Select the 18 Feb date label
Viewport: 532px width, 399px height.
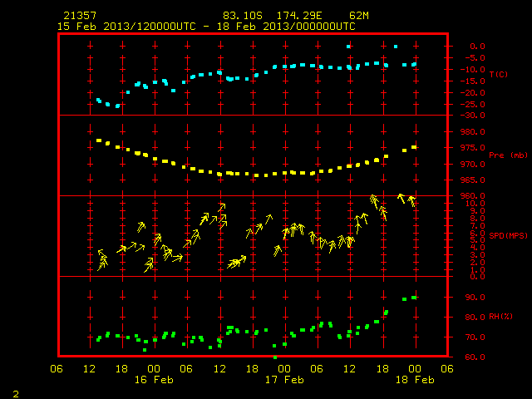(x=415, y=380)
